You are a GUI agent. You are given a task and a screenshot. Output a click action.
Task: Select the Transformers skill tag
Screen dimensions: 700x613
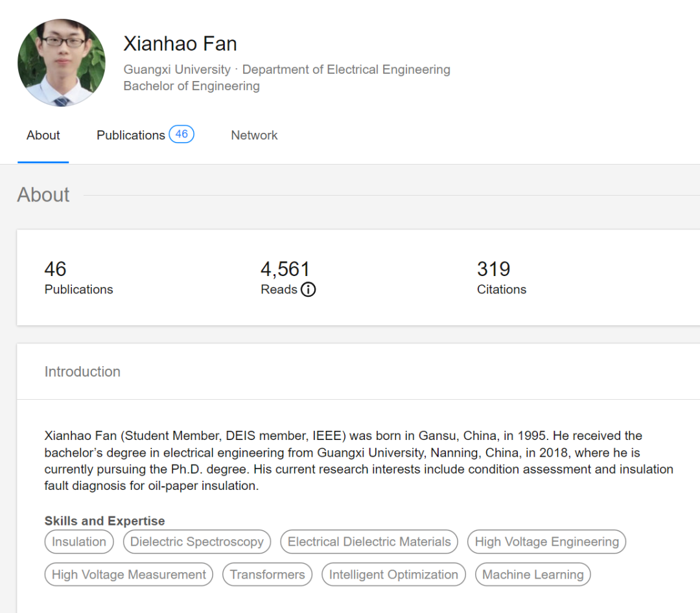pyautogui.click(x=267, y=575)
